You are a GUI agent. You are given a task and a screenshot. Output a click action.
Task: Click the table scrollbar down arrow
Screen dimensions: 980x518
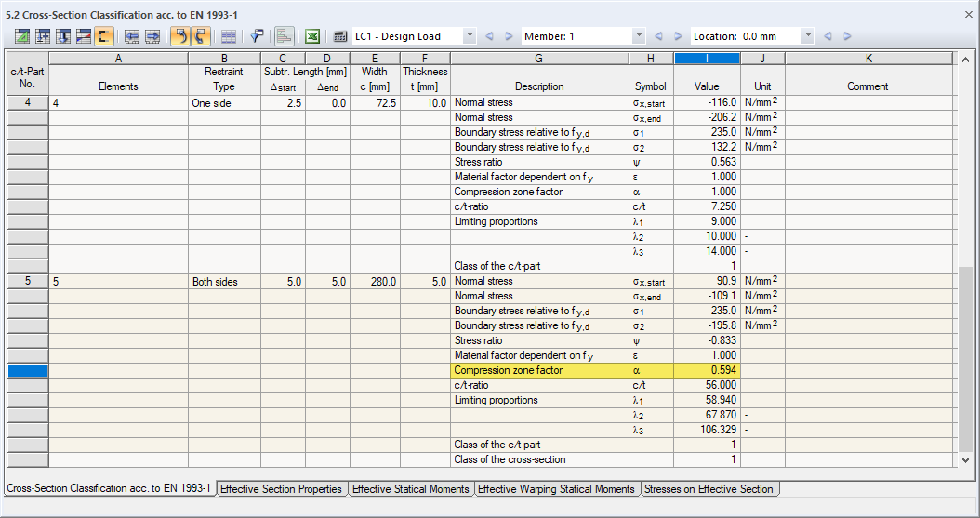point(966,460)
